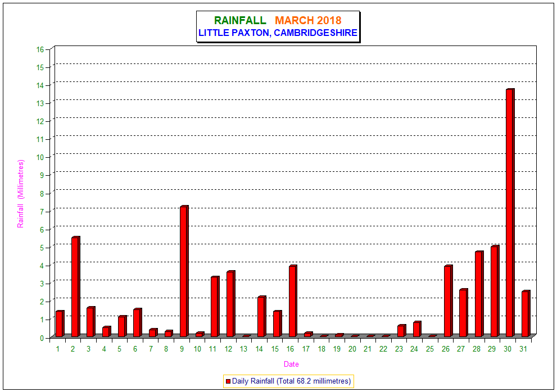Click the 'LITTLE PAXTON, CAMBRIDGESHIRE' subtitle
The width and height of the screenshot is (557, 392).
(x=278, y=33)
